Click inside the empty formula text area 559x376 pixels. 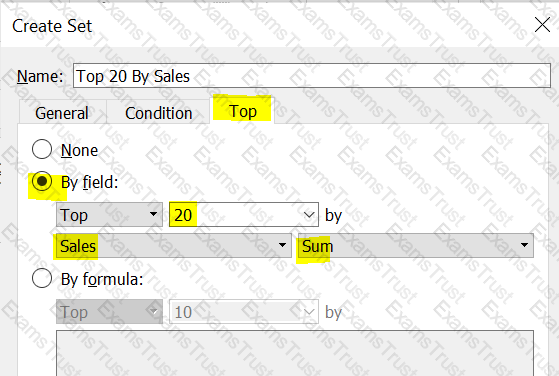tap(295, 353)
